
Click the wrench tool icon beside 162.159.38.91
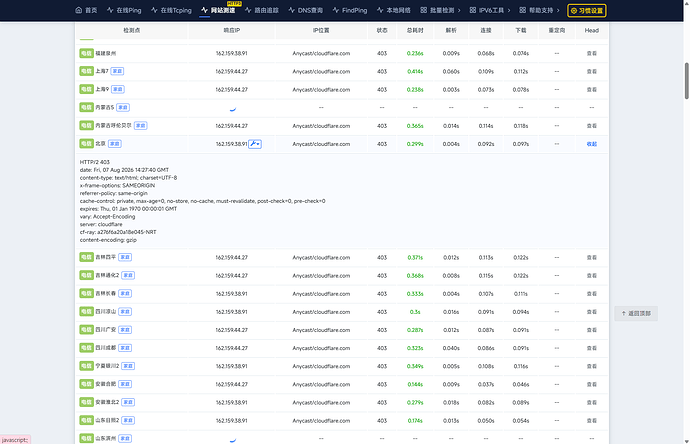(x=255, y=144)
